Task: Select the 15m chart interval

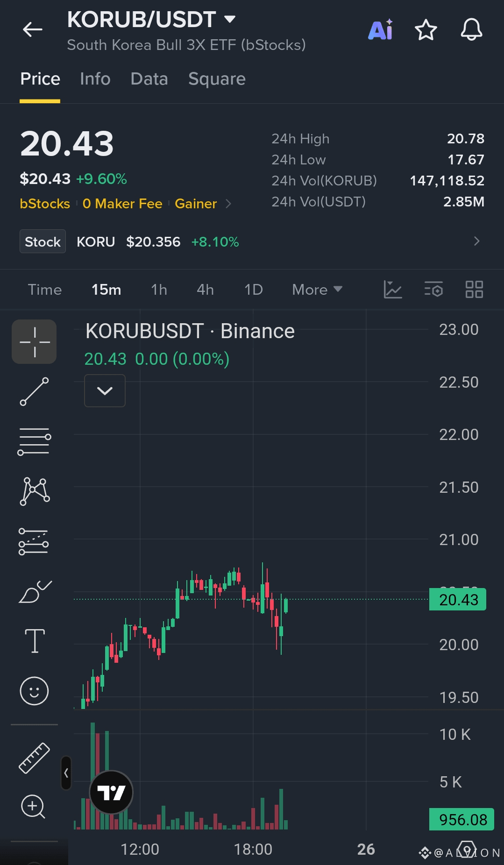Action: [x=106, y=290]
